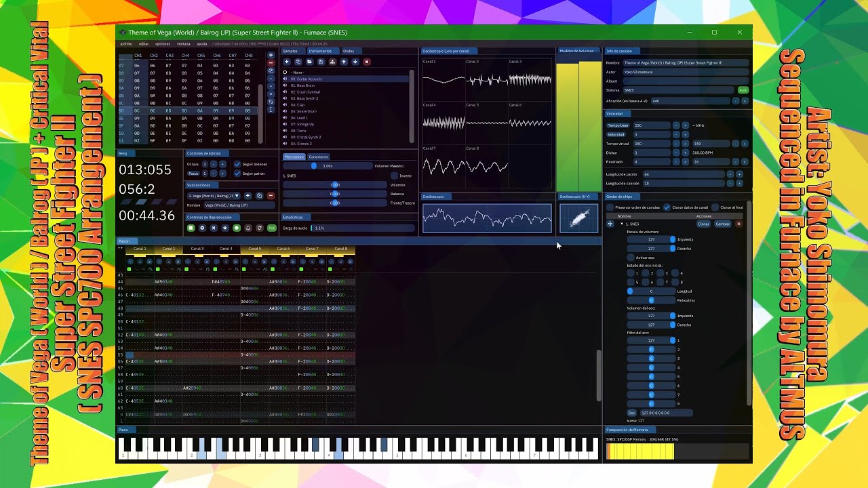Enable the Seguir órdenes checkbox

click(x=237, y=164)
